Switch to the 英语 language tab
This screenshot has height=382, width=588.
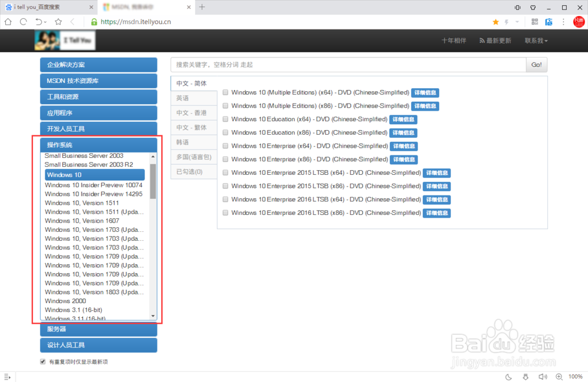194,98
